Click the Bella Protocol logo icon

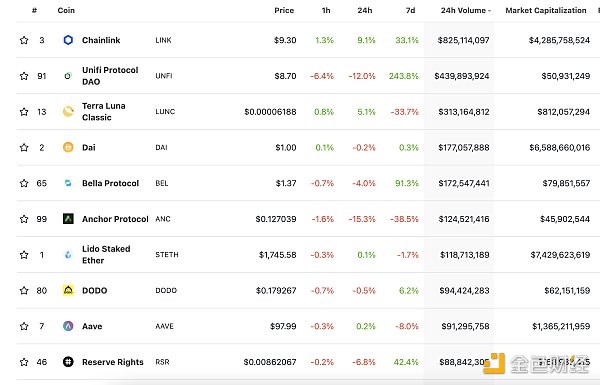[68, 183]
